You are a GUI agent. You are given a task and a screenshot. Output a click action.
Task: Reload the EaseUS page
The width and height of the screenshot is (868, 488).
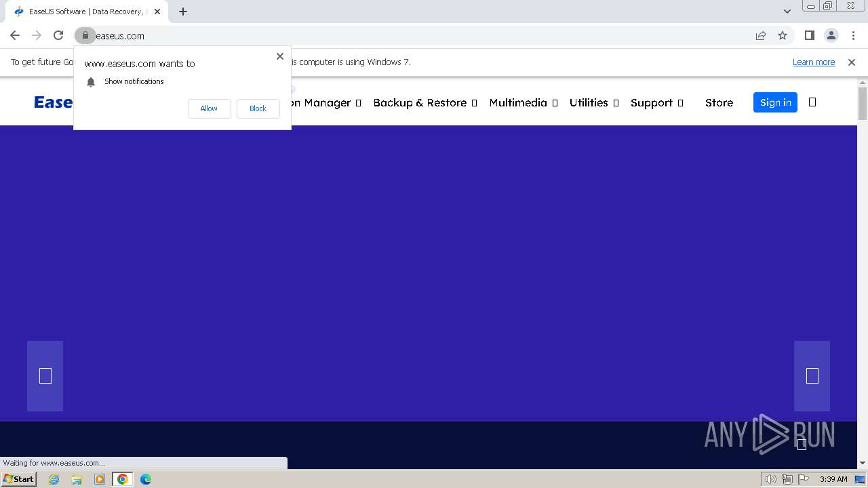(x=58, y=35)
